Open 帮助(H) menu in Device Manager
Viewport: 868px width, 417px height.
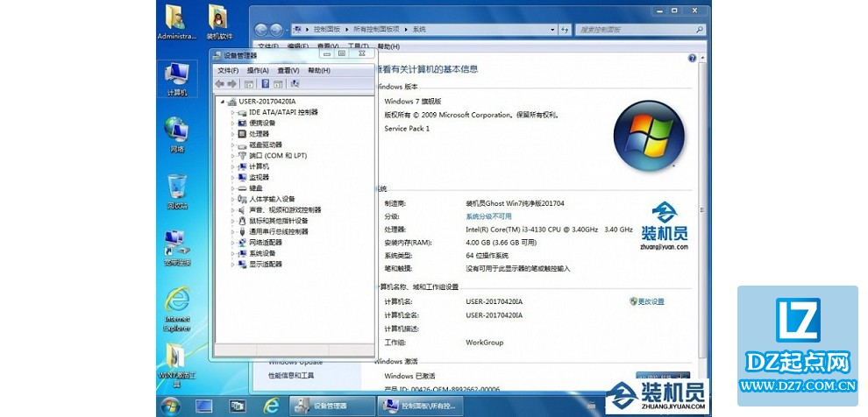click(x=319, y=70)
